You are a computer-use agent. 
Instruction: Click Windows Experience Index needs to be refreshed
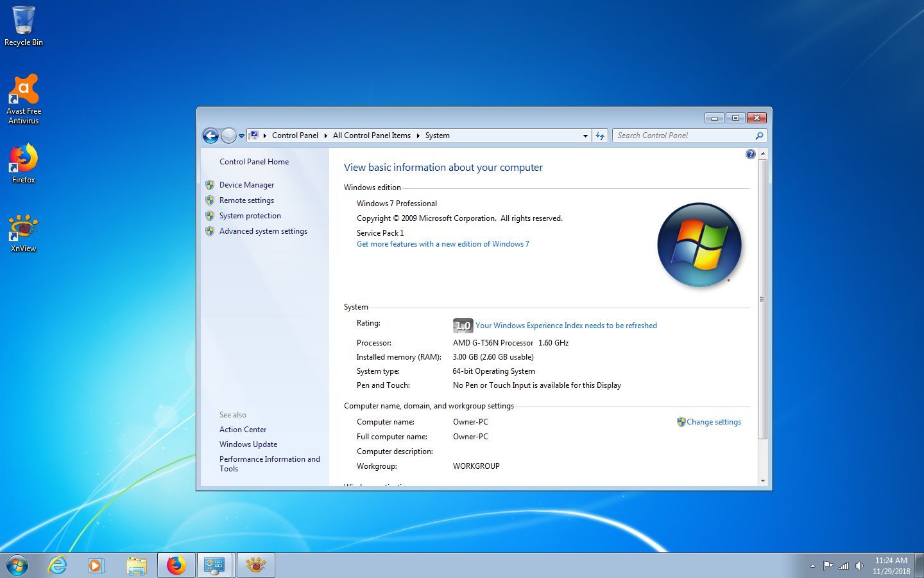[566, 326]
